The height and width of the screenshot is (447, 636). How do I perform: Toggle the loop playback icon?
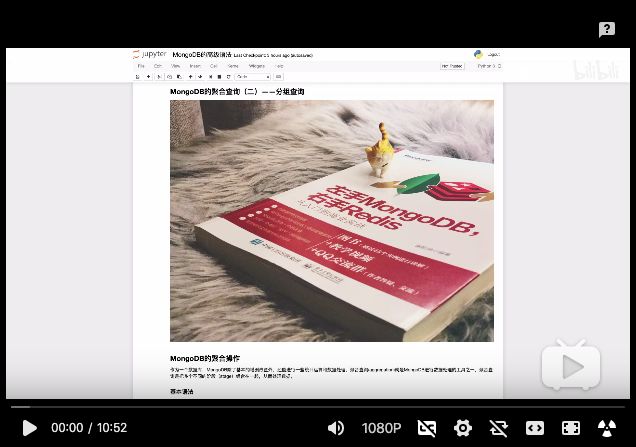[498, 428]
